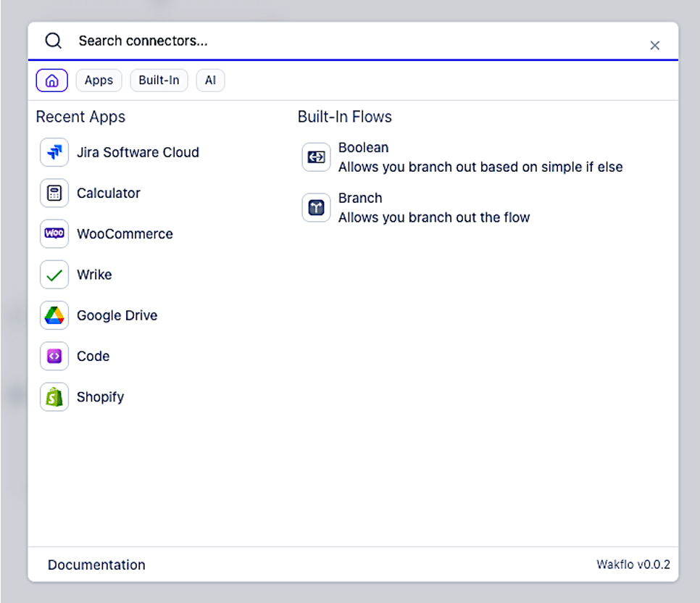Open Wrike from Recent Apps

(95, 274)
